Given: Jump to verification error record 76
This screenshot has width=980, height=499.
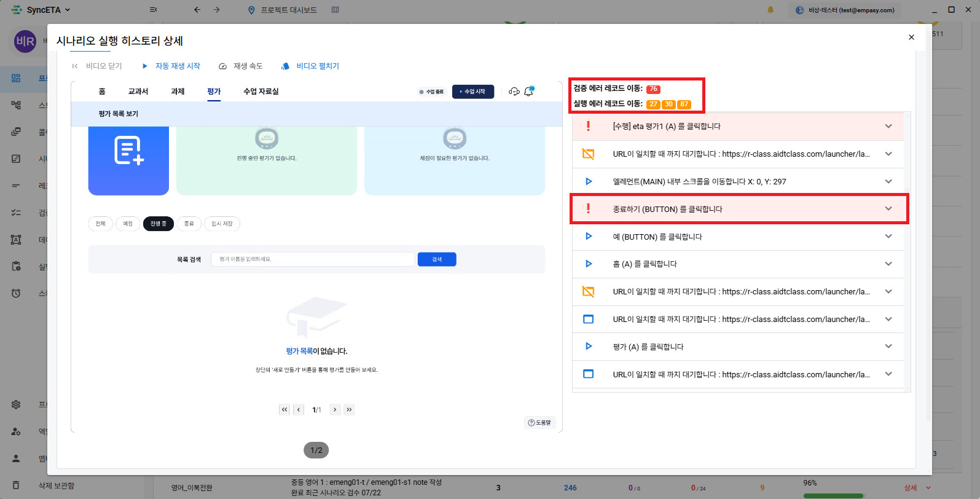Looking at the screenshot, I should click(653, 89).
